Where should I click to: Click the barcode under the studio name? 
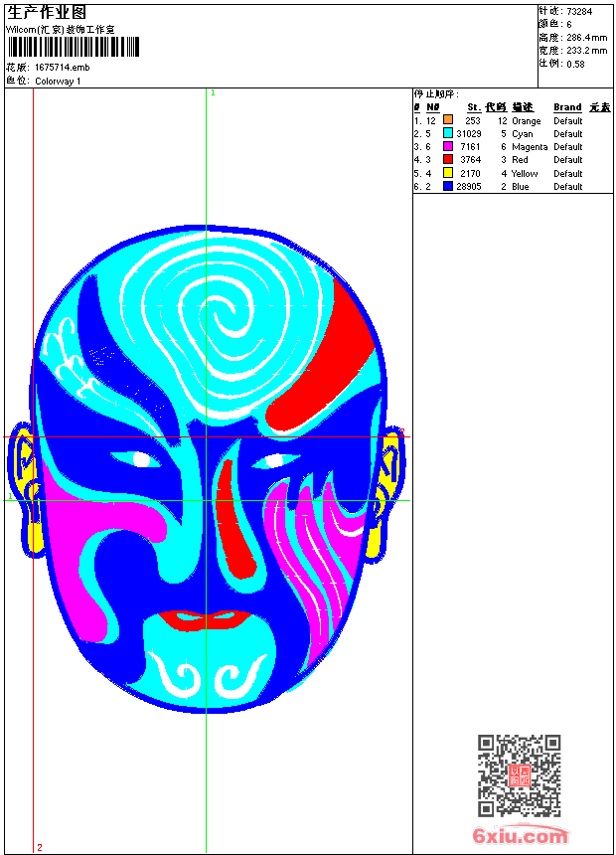click(74, 47)
